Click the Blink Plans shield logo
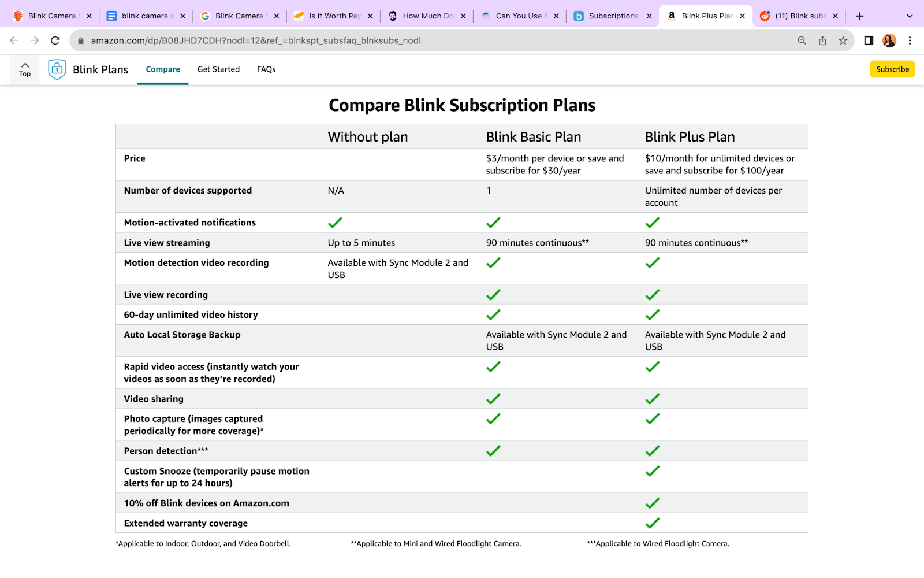Screen dimensions: 924x578 pyautogui.click(x=57, y=69)
